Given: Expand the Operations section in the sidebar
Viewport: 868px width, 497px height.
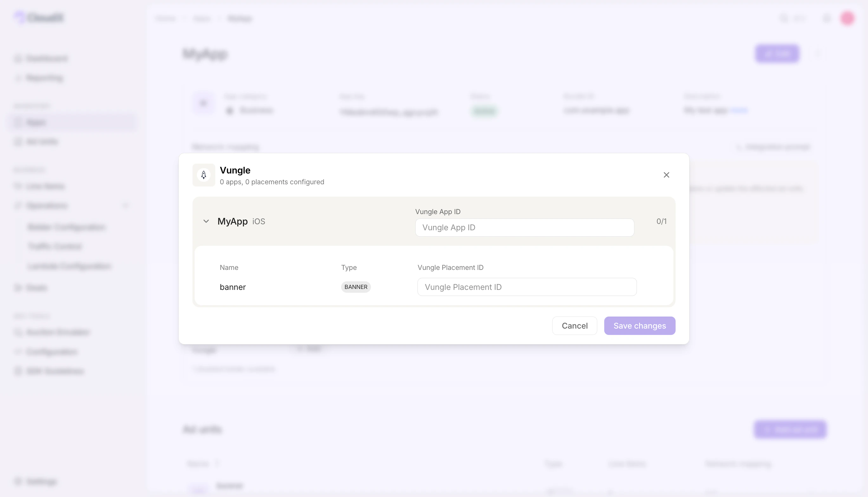Looking at the screenshot, I should pos(126,205).
